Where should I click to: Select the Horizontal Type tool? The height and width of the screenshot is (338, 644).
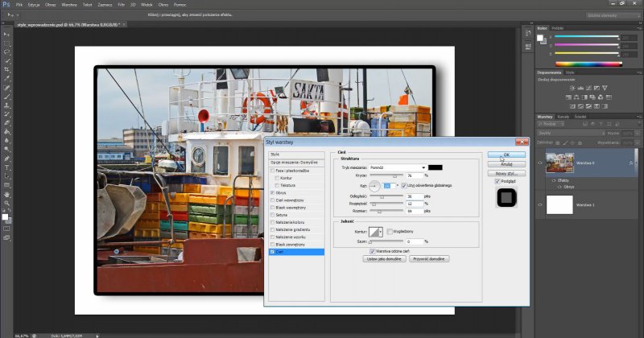(6, 165)
